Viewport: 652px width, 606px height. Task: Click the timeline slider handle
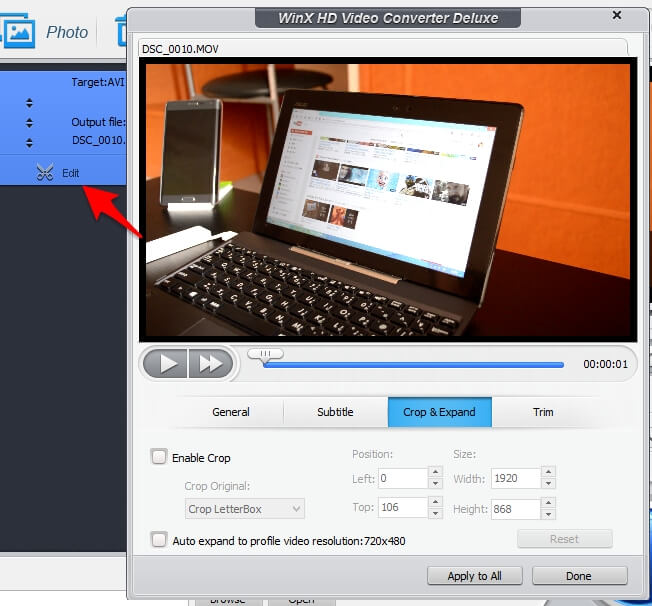(265, 355)
